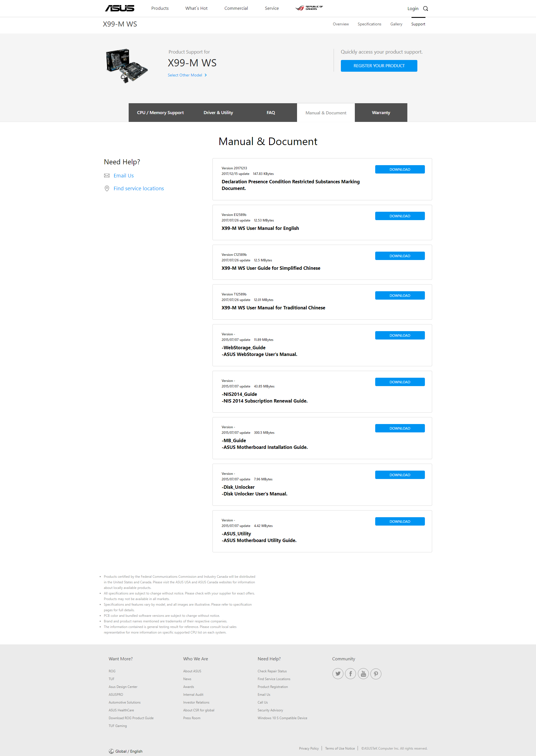Image resolution: width=536 pixels, height=756 pixels.
Task: Open About ASUS footer link
Action: 192,671
